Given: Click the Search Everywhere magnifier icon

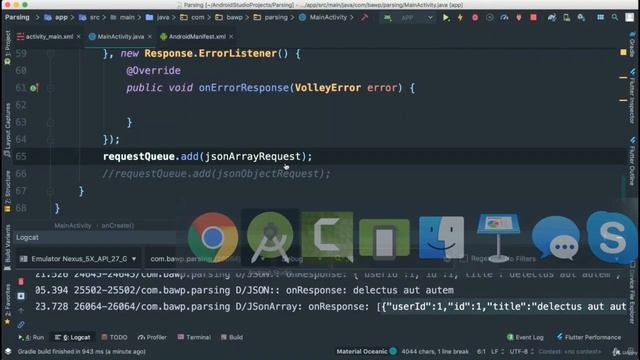Looking at the screenshot, I should (615, 18).
